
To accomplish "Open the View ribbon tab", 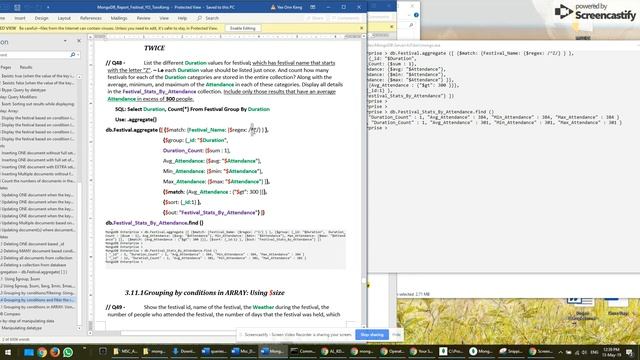I will click(164, 18).
